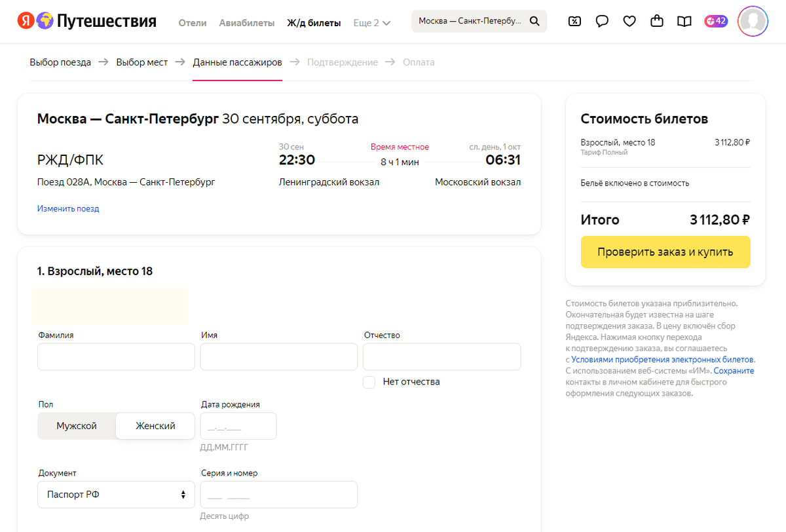
Task: Open the Plus points badge showing 42
Action: [716, 22]
